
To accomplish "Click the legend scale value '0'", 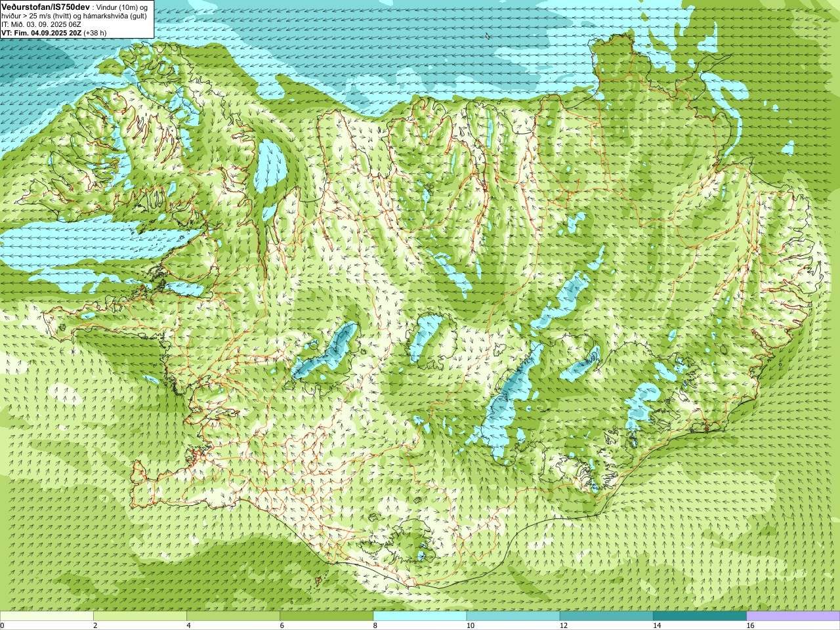I will coord(3,625).
